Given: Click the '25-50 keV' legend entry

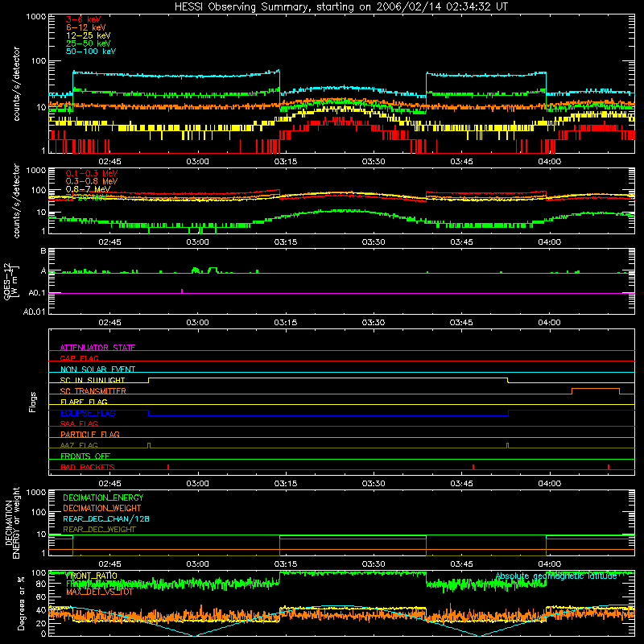Looking at the screenshot, I should click(89, 43).
